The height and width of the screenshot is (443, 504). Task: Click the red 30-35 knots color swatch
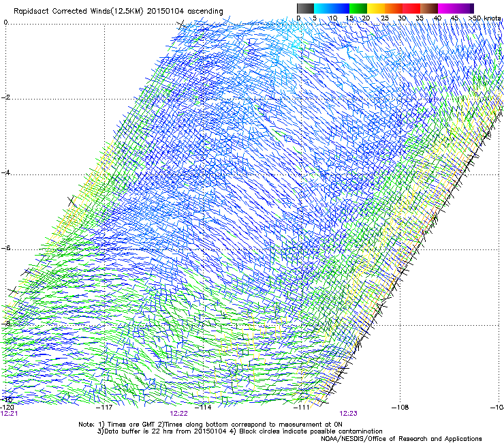(411, 8)
